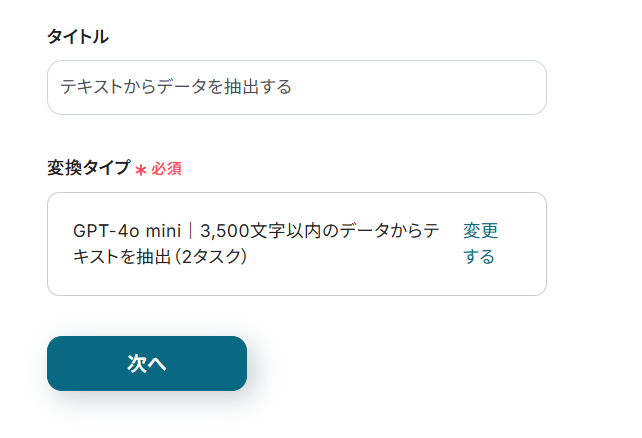The height and width of the screenshot is (438, 642).
Task: Click the red required asterisk icon
Action: (x=141, y=169)
